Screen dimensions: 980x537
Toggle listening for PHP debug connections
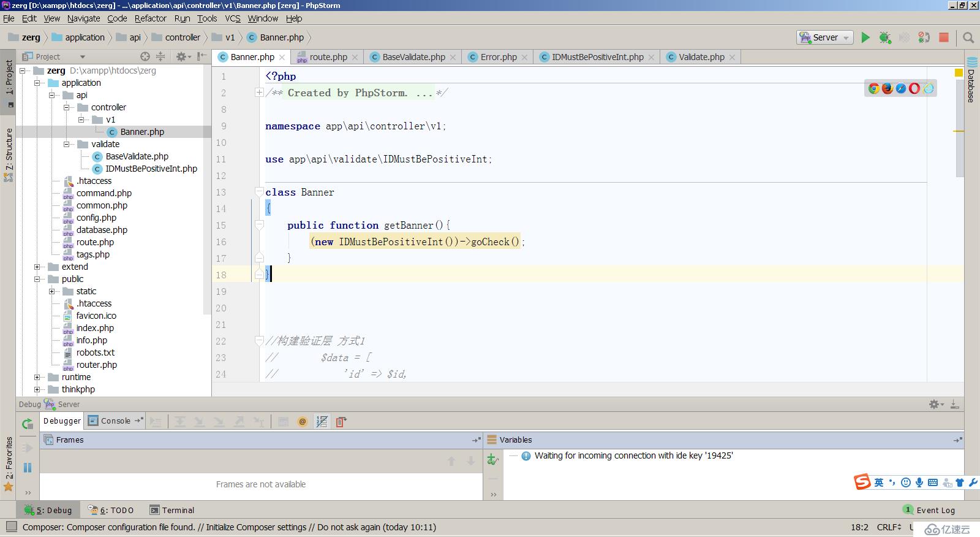[x=924, y=37]
